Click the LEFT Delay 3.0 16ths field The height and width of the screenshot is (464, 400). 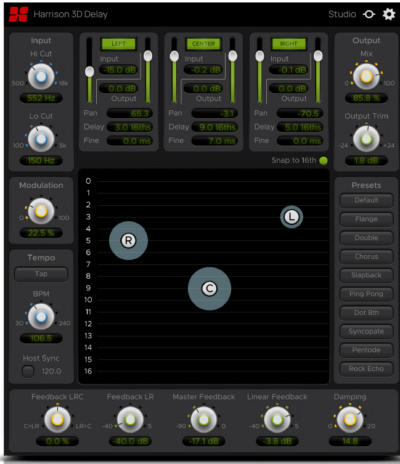(x=129, y=127)
